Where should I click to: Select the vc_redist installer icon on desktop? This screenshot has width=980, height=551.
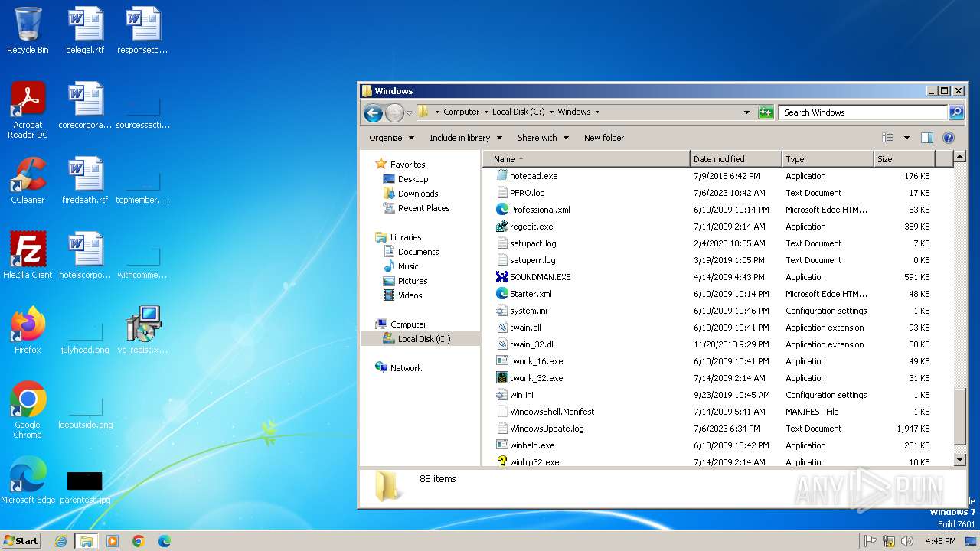(142, 331)
